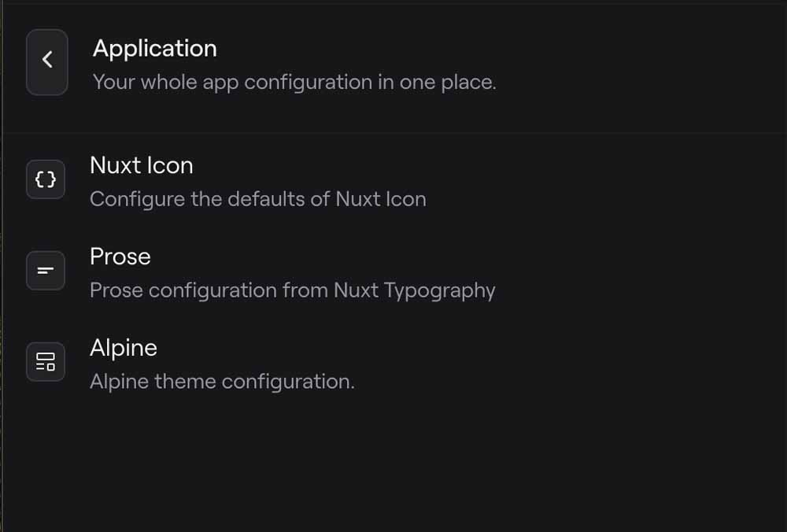Viewport: 787px width, 532px height.
Task: Select the 'Nuxt Icon' title text
Action: (142, 166)
